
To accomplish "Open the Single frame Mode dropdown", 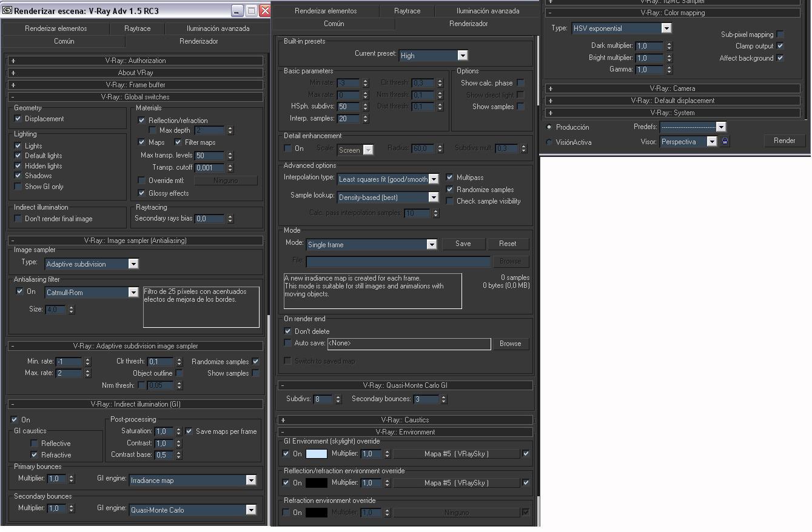I will point(372,245).
